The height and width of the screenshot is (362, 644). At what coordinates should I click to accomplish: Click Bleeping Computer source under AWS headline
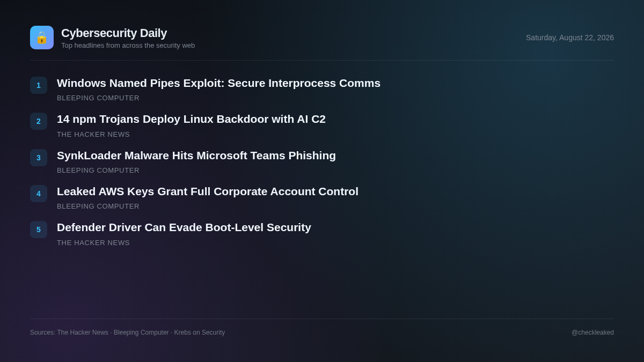pos(98,206)
